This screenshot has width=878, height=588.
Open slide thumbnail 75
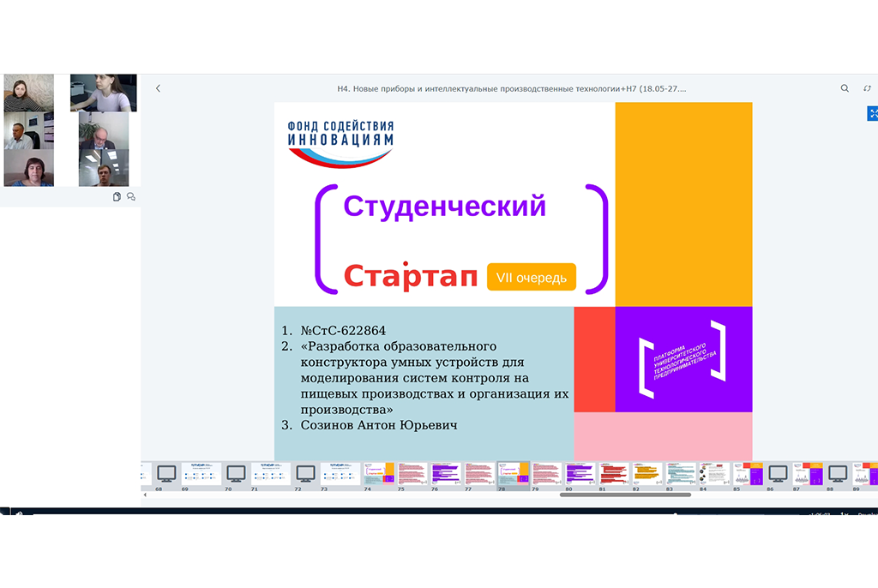tap(412, 474)
